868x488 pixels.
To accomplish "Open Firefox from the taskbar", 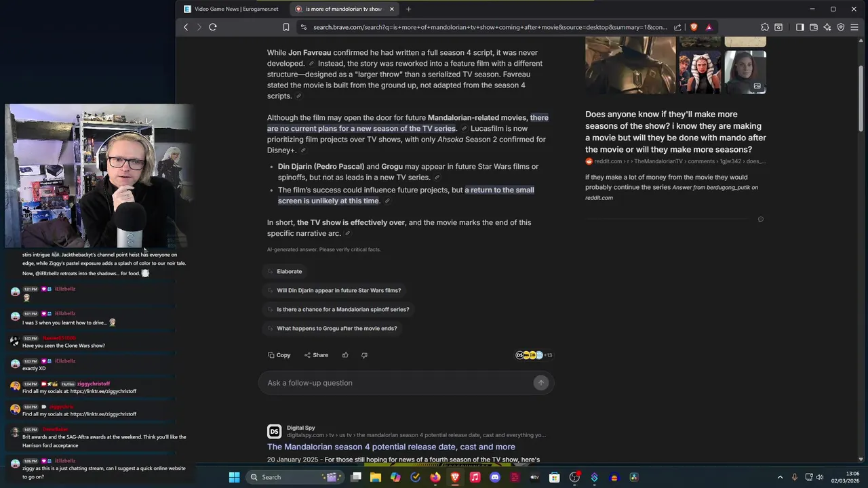I will (435, 477).
